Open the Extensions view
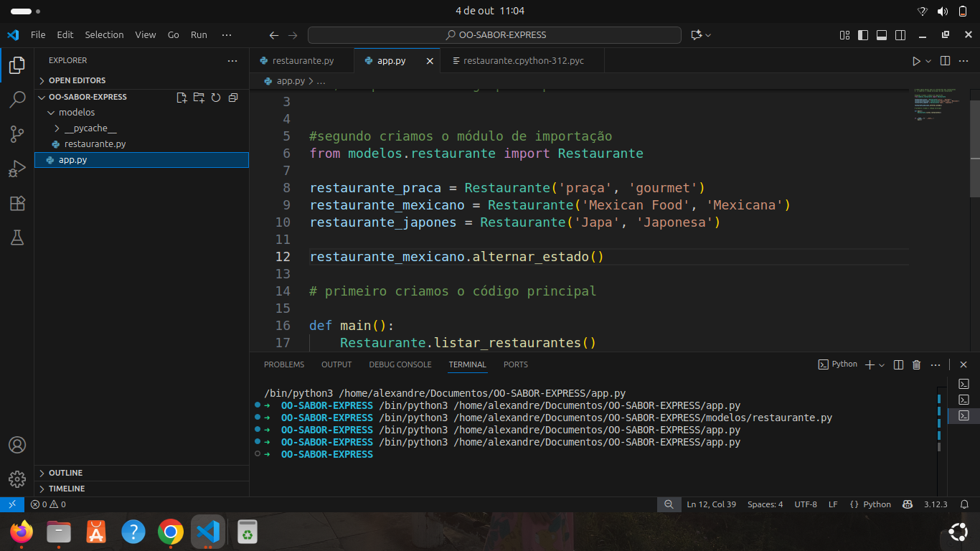 17,203
